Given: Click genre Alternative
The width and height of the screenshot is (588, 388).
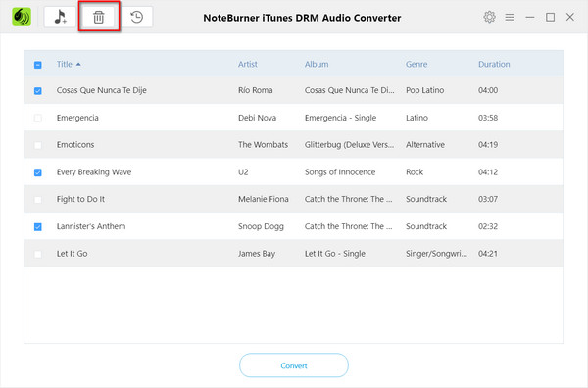Looking at the screenshot, I should click(425, 145).
